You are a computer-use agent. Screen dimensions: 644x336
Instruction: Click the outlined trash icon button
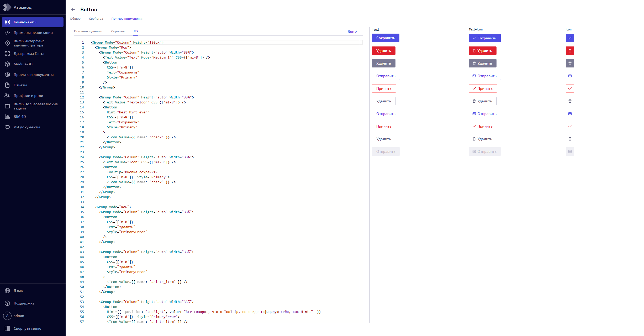point(570,101)
